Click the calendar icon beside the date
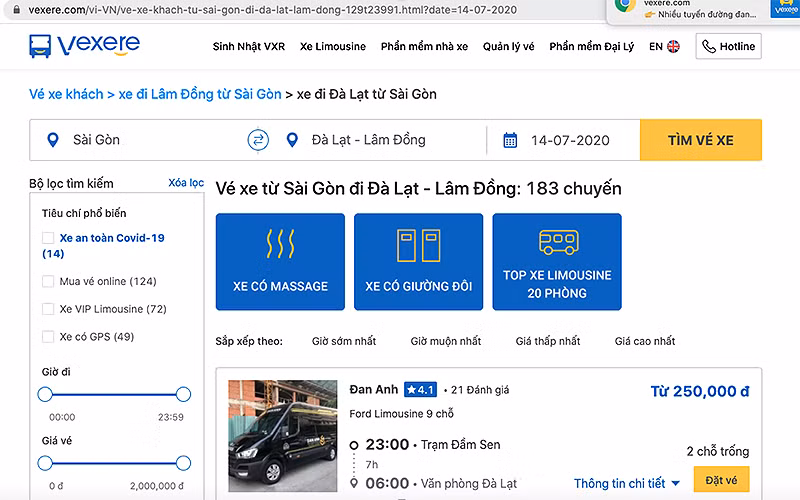Screen dimensions: 800x500 (510, 140)
